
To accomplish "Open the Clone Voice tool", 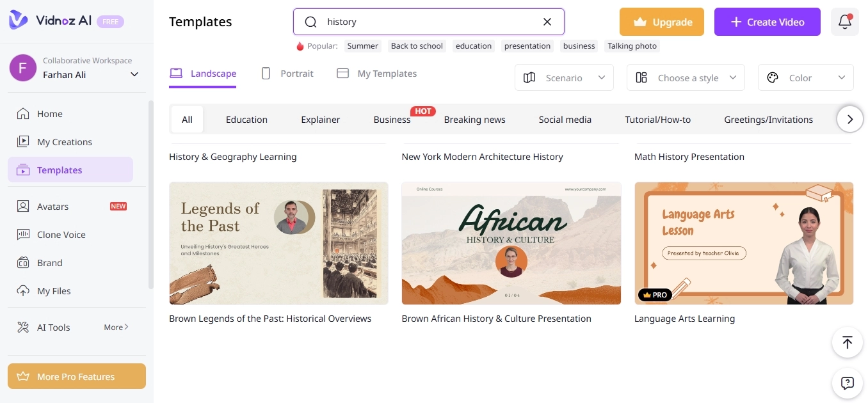I will coord(61,234).
